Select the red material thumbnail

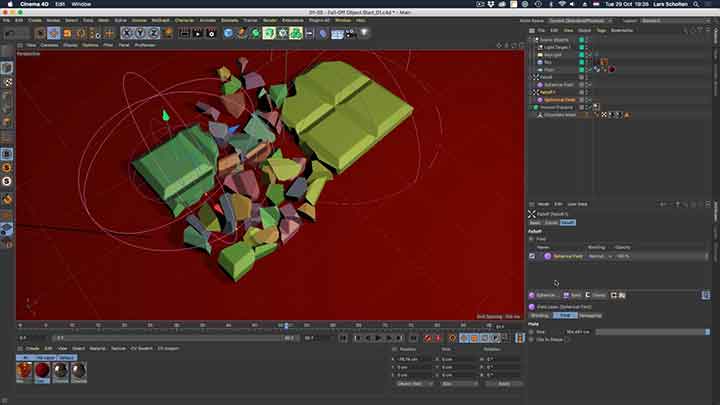42,371
